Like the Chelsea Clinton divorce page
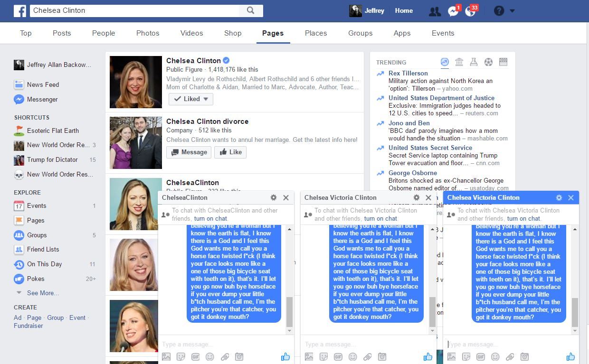Screen dimensions: 589x364 230,152
